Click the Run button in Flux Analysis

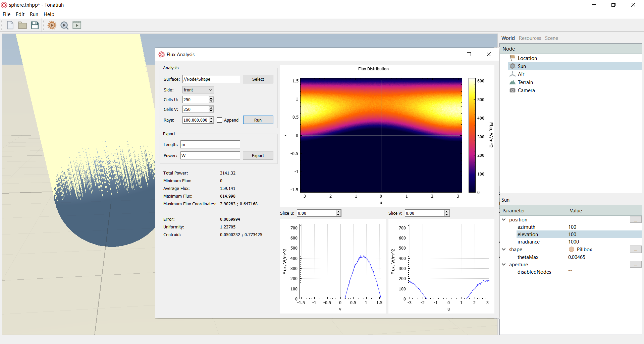click(258, 120)
